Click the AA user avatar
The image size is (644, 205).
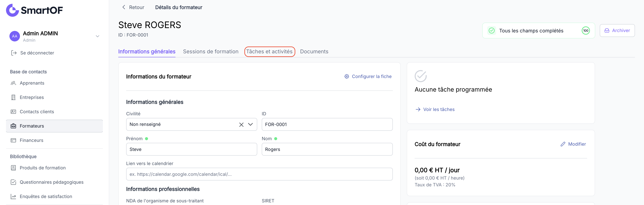(x=15, y=36)
